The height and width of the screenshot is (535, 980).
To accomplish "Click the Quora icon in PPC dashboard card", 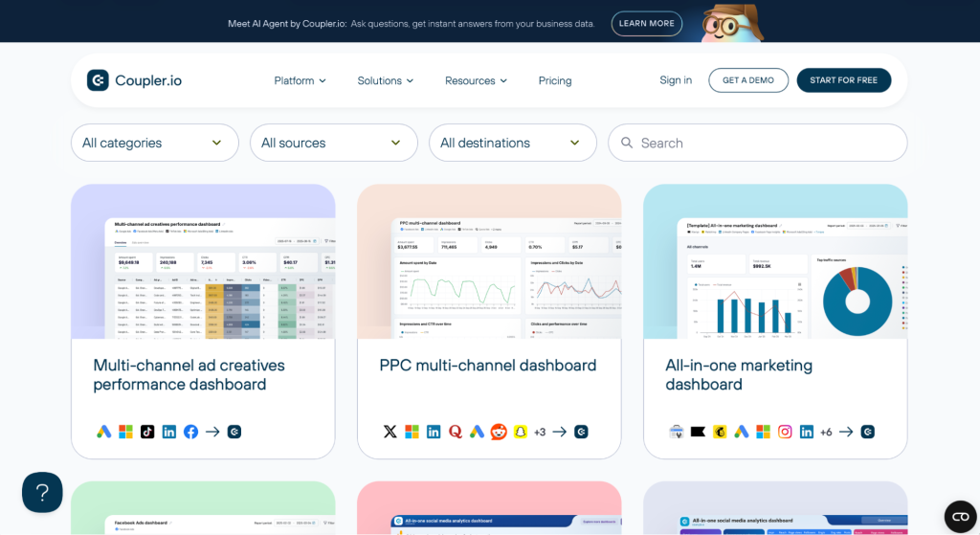I will [456, 432].
